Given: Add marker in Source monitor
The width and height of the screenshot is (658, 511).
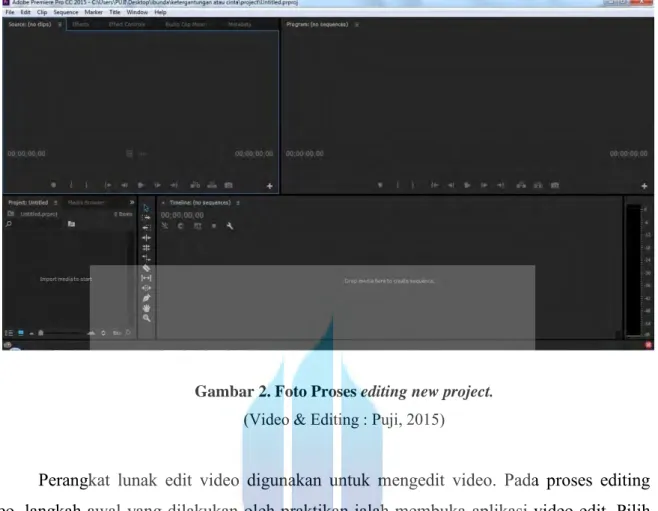Looking at the screenshot, I should coord(53,185).
